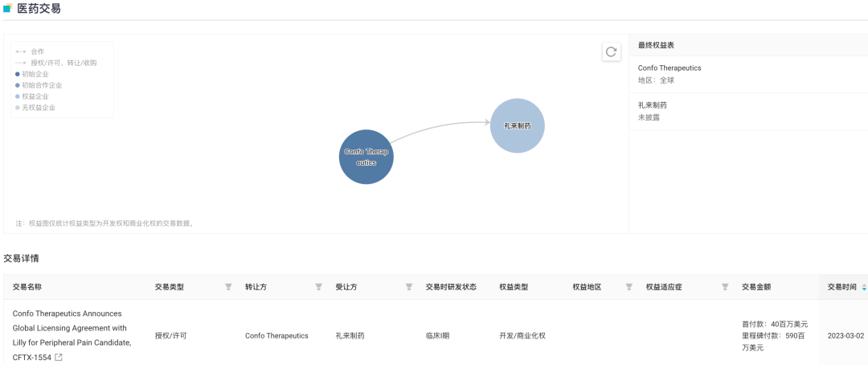Open external link icon after CFTX-1554
The width and height of the screenshot is (868, 365).
(59, 357)
